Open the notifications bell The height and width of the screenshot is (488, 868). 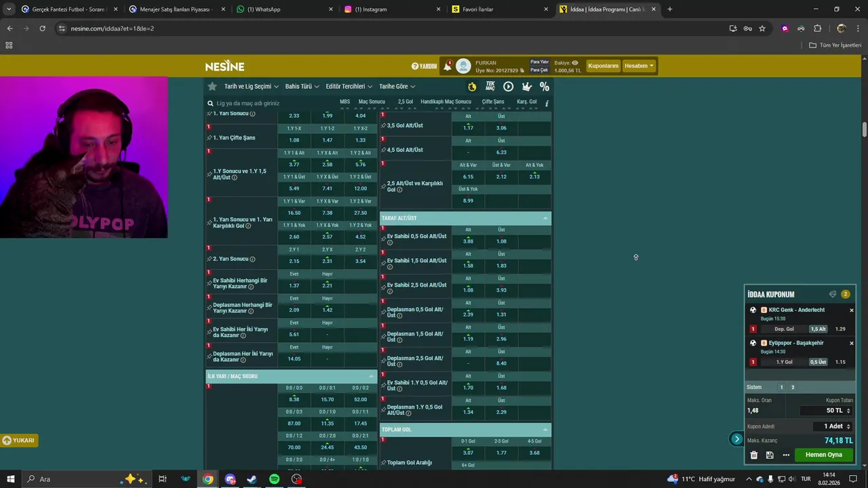[448, 66]
